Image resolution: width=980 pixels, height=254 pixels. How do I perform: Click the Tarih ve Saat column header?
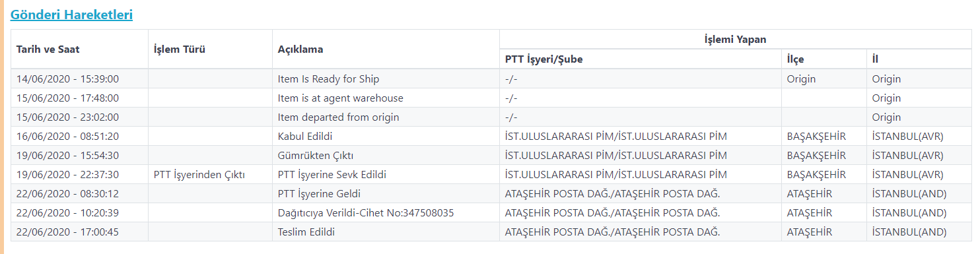pyautogui.click(x=79, y=49)
